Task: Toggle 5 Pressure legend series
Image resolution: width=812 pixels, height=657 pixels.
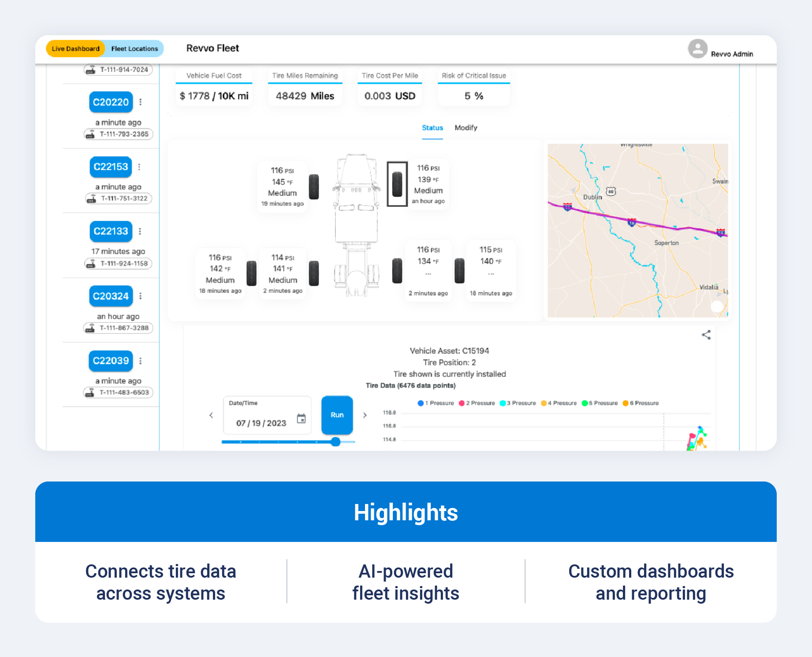Action: click(x=600, y=403)
